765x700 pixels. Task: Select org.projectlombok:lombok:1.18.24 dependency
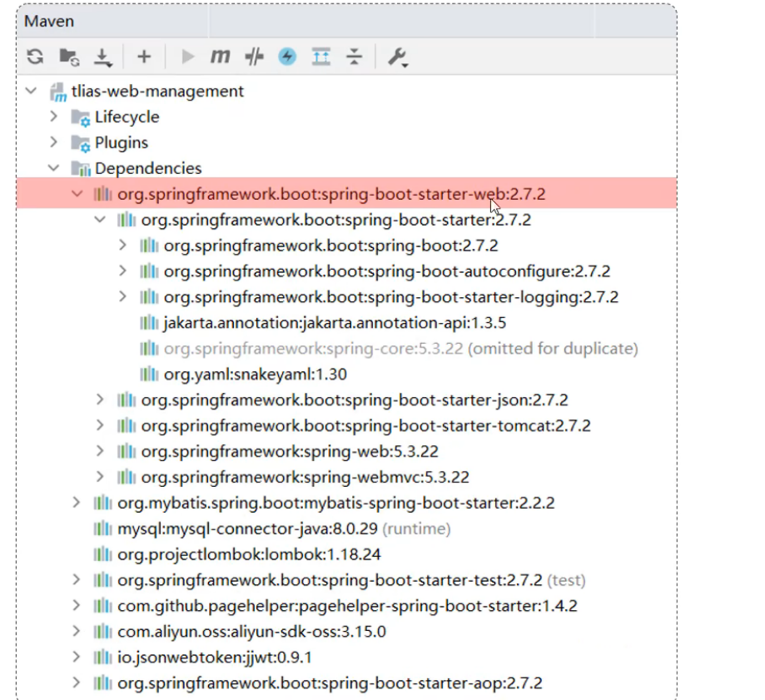[249, 554]
